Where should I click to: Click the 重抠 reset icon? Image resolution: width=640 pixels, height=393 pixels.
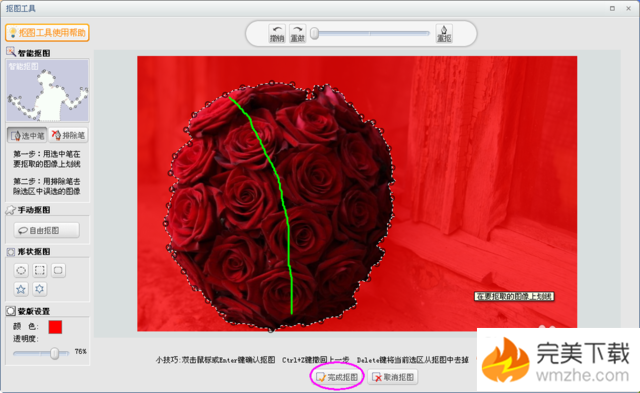tap(444, 33)
